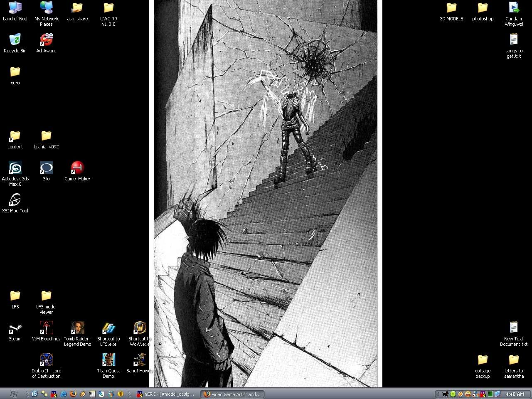The height and width of the screenshot is (399, 532).
Task: Launch the Bang! Howdy shortcut
Action: (140, 363)
